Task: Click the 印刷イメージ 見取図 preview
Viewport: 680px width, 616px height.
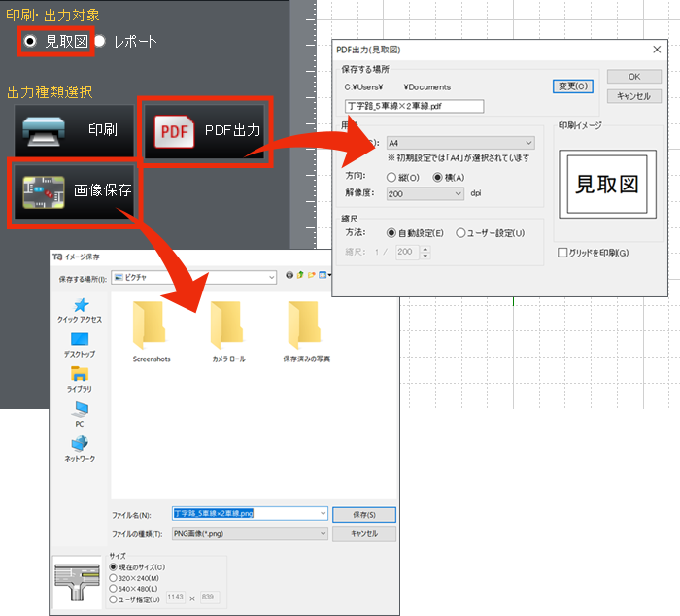Action: [607, 184]
